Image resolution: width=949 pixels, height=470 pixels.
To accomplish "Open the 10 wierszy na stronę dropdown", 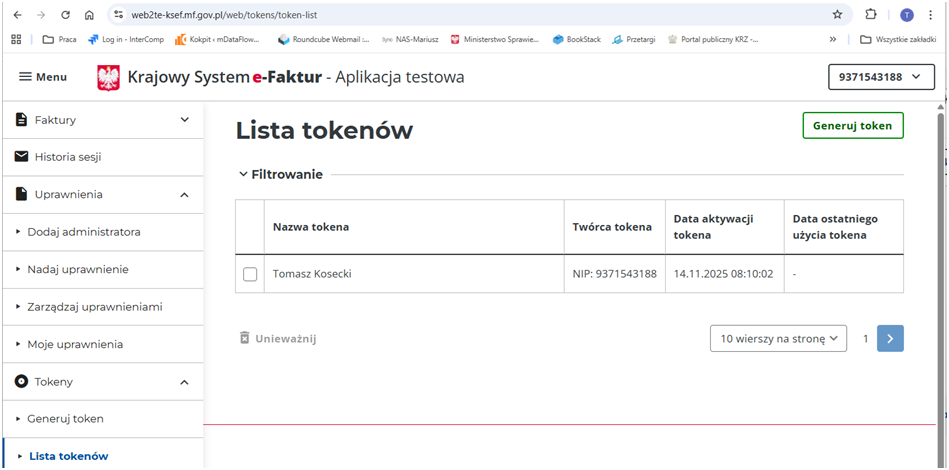I will [778, 338].
